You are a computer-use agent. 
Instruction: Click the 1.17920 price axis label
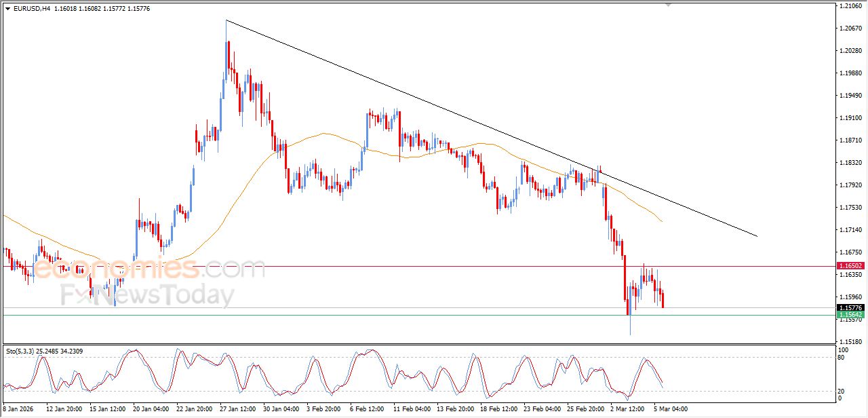point(850,185)
